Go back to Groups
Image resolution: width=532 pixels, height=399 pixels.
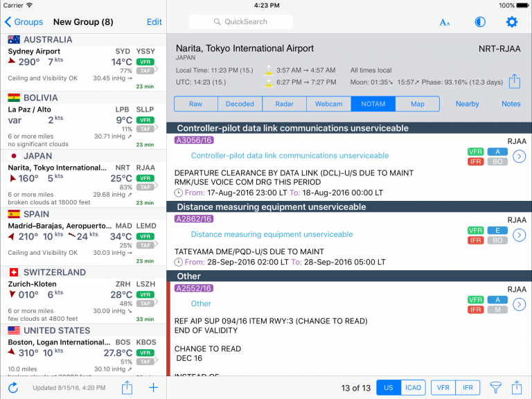[24, 22]
